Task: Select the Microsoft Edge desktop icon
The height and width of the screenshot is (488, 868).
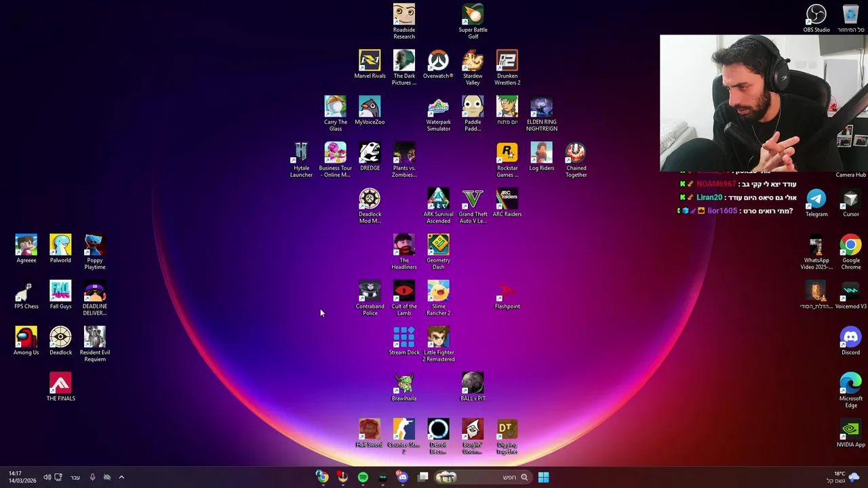Action: (x=851, y=390)
